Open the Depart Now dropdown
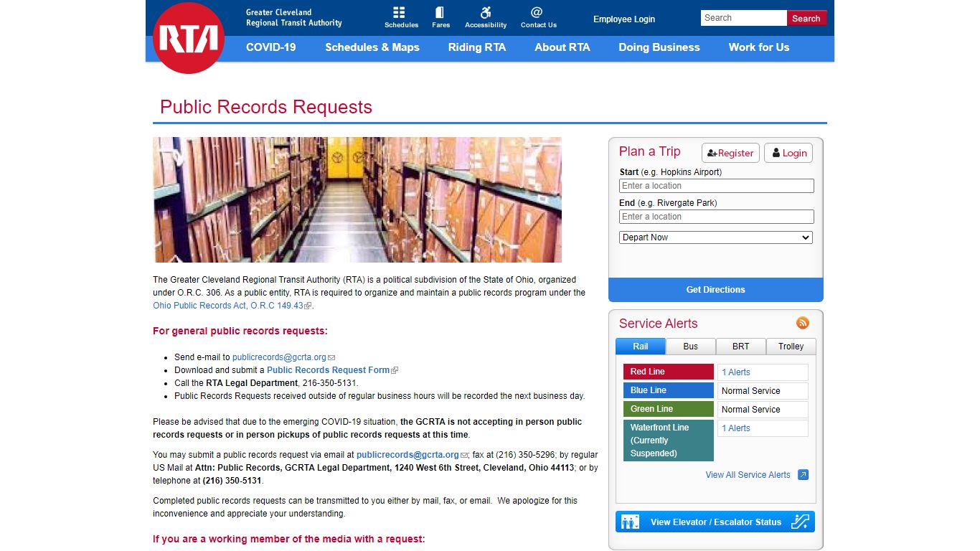This screenshot has width=980, height=551. pos(716,237)
